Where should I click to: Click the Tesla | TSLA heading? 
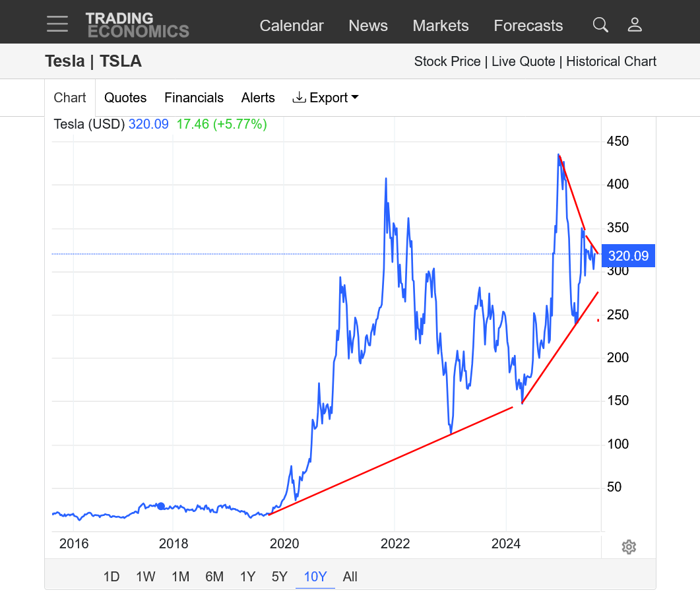pos(93,61)
